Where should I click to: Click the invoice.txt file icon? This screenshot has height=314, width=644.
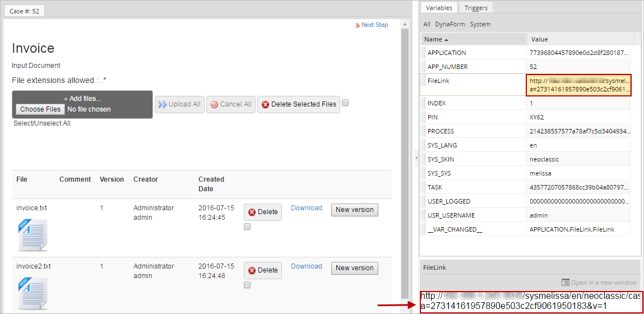pos(33,234)
